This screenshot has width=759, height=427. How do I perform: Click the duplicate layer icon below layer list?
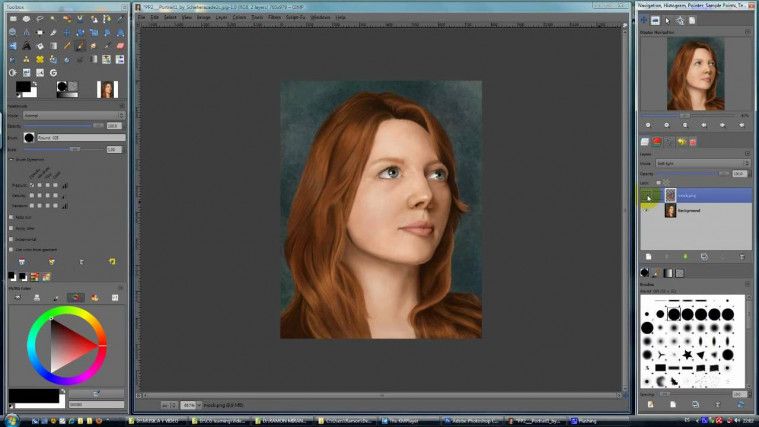coord(704,257)
